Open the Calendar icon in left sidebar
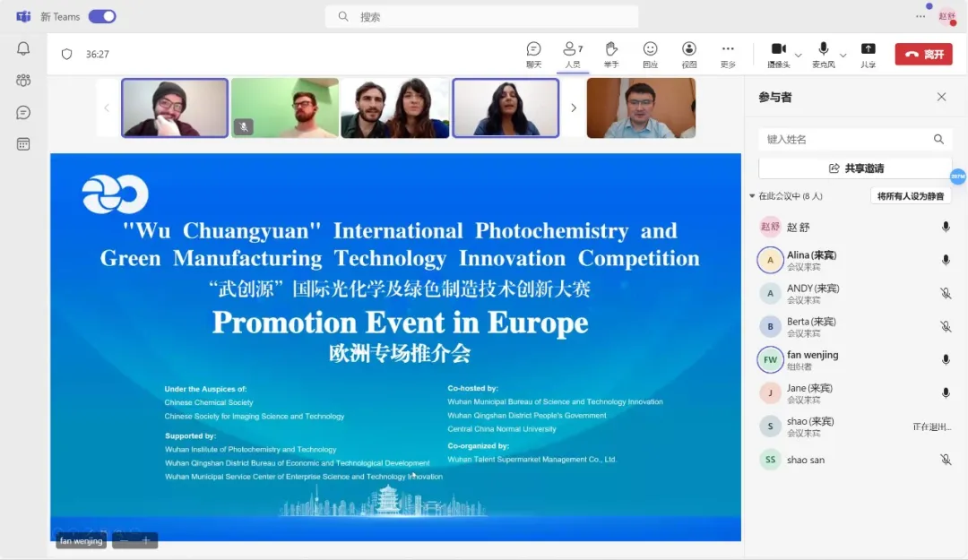This screenshot has width=968, height=560. (x=23, y=144)
